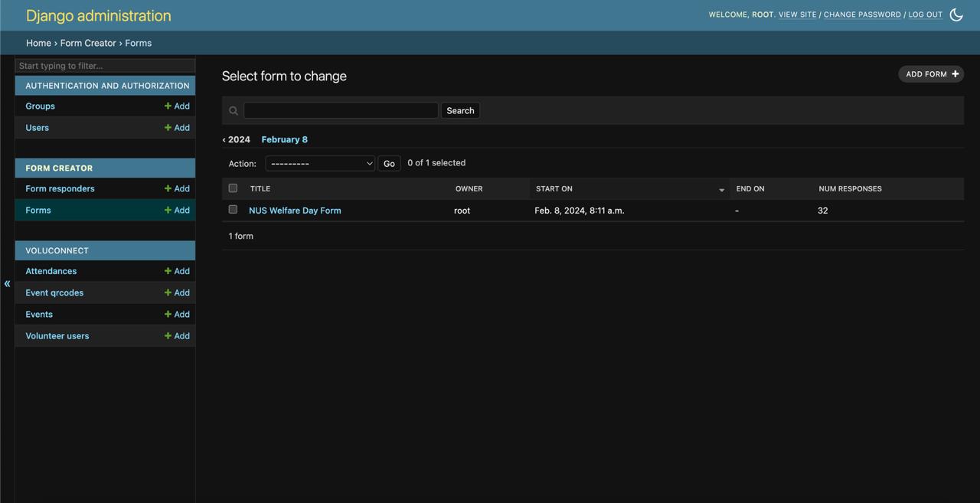Viewport: 980px width, 503px height.
Task: Click the sidebar filter text box
Action: pyautogui.click(x=105, y=66)
